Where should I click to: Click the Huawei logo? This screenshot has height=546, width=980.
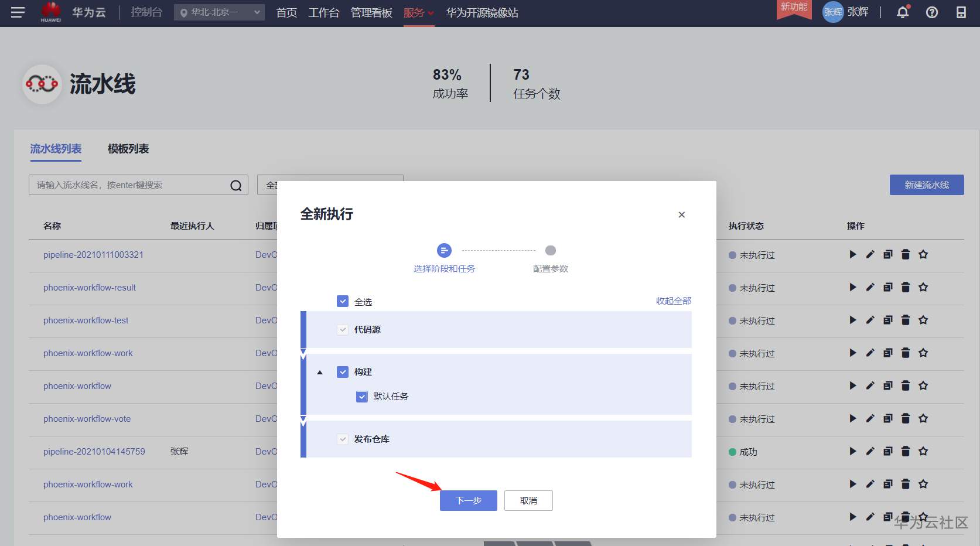[x=51, y=12]
